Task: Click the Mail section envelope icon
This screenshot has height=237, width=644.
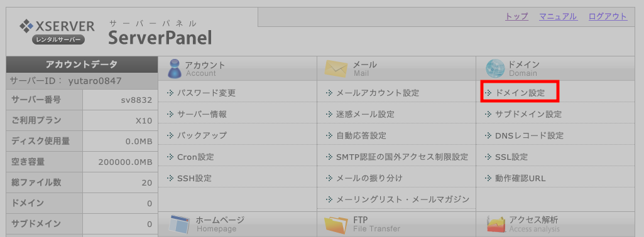Action: [336, 69]
